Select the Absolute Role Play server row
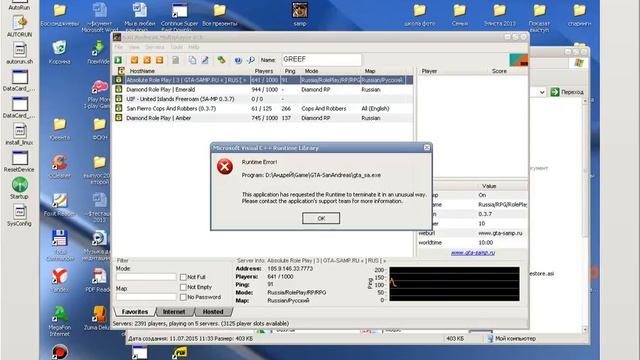 click(x=262, y=80)
